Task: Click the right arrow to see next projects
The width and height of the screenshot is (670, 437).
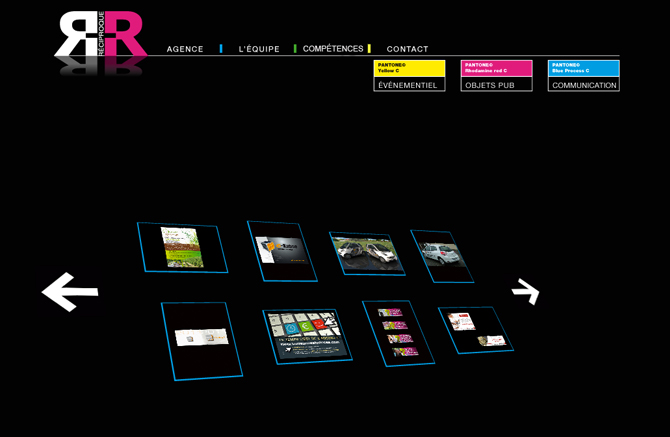Action: (x=526, y=291)
